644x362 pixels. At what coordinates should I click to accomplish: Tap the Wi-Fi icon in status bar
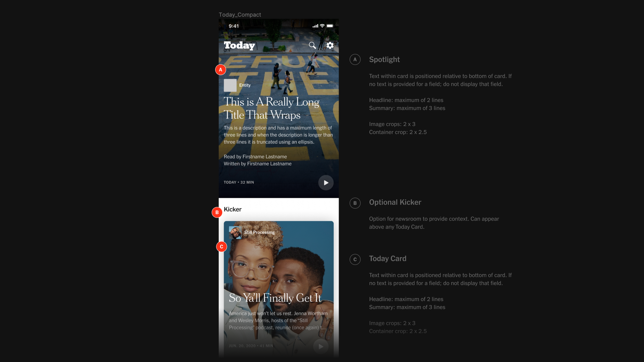click(322, 26)
